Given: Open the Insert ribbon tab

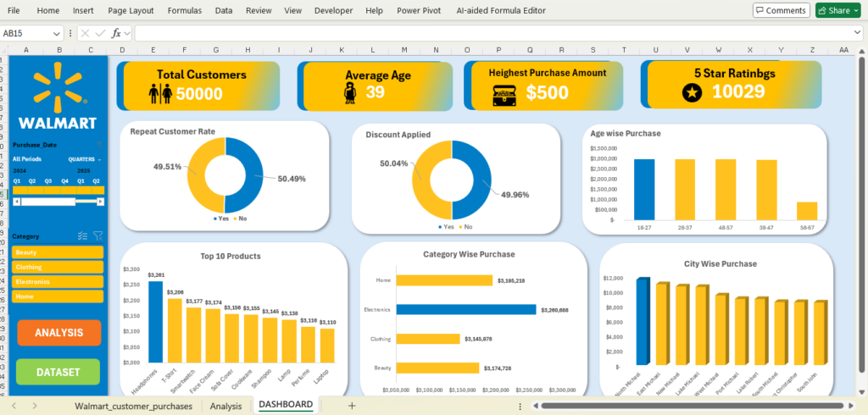Looking at the screenshot, I should [x=84, y=10].
